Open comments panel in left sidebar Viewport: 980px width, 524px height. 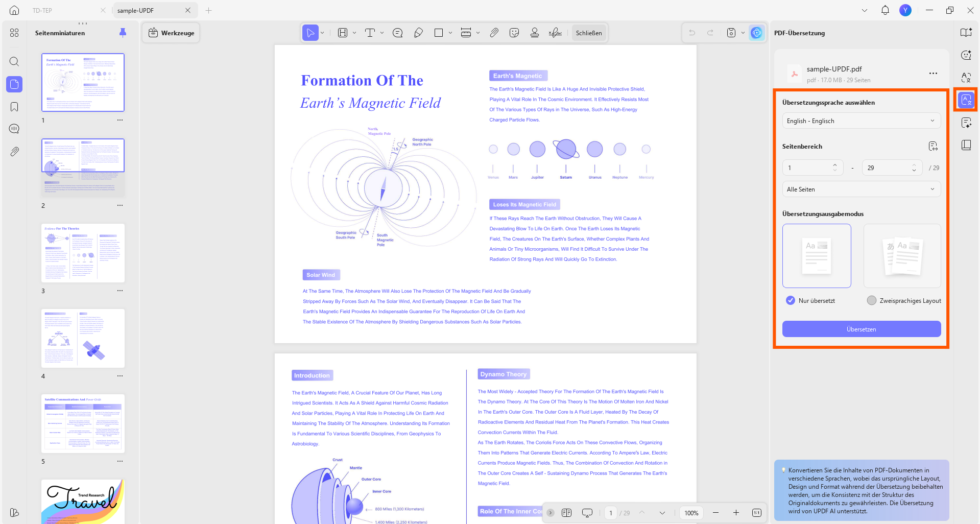tap(14, 129)
